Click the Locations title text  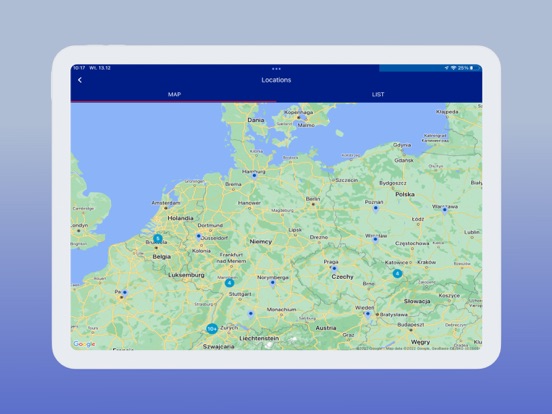[x=276, y=80]
